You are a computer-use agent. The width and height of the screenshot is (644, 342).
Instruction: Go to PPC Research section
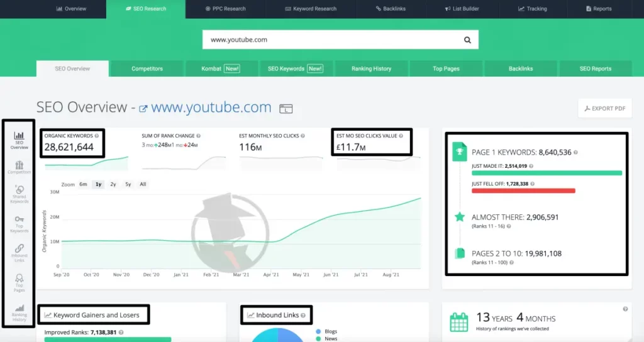click(226, 9)
